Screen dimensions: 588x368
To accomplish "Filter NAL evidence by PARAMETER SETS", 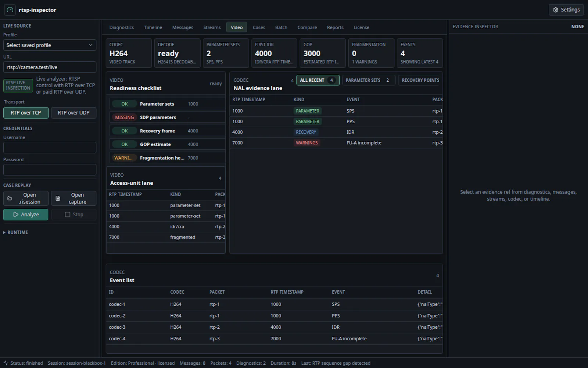I will tap(368, 80).
